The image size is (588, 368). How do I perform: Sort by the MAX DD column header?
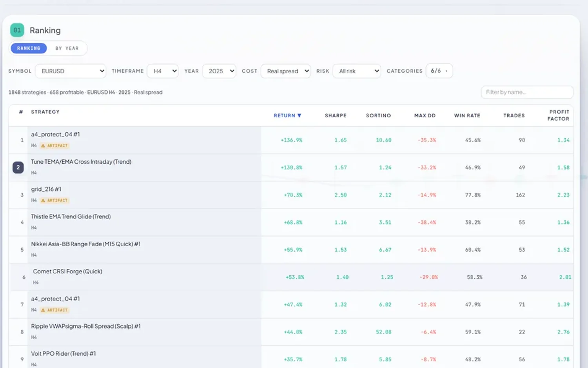[425, 115]
